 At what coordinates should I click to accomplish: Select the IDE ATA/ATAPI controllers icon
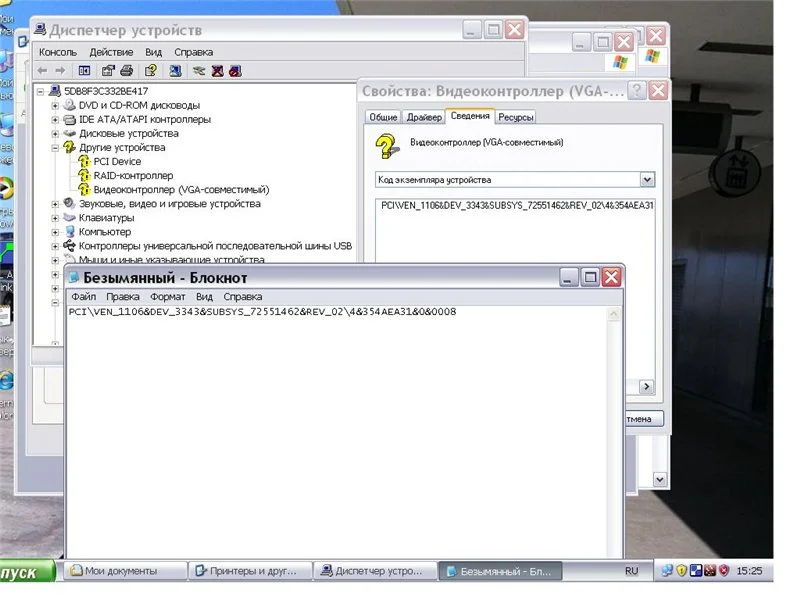pos(69,119)
